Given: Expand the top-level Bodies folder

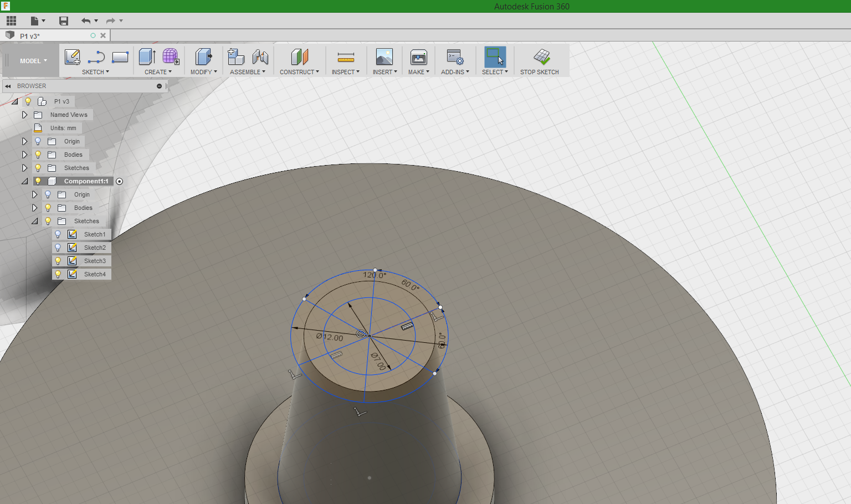Looking at the screenshot, I should pyautogui.click(x=24, y=155).
